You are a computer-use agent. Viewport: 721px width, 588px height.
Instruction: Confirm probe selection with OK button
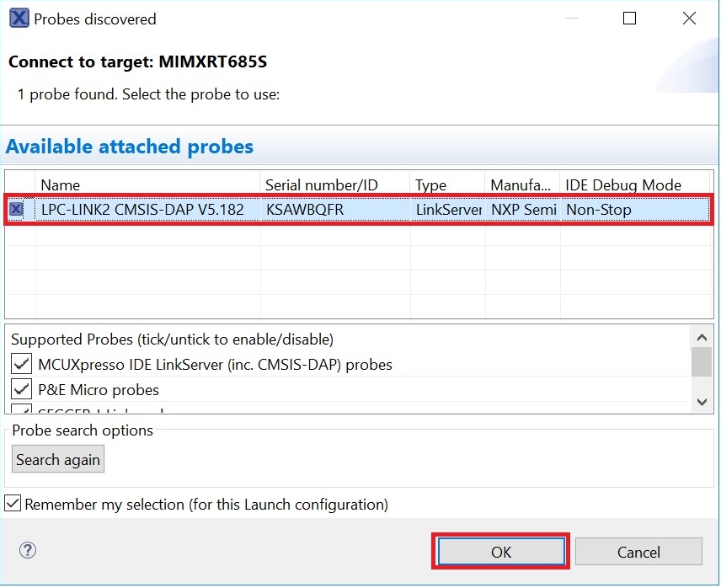coord(501,552)
